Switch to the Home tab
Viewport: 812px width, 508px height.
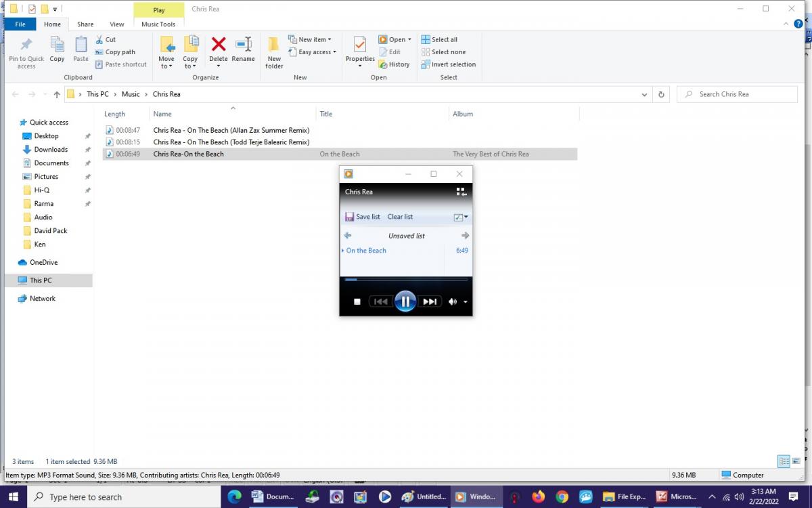pyautogui.click(x=52, y=24)
